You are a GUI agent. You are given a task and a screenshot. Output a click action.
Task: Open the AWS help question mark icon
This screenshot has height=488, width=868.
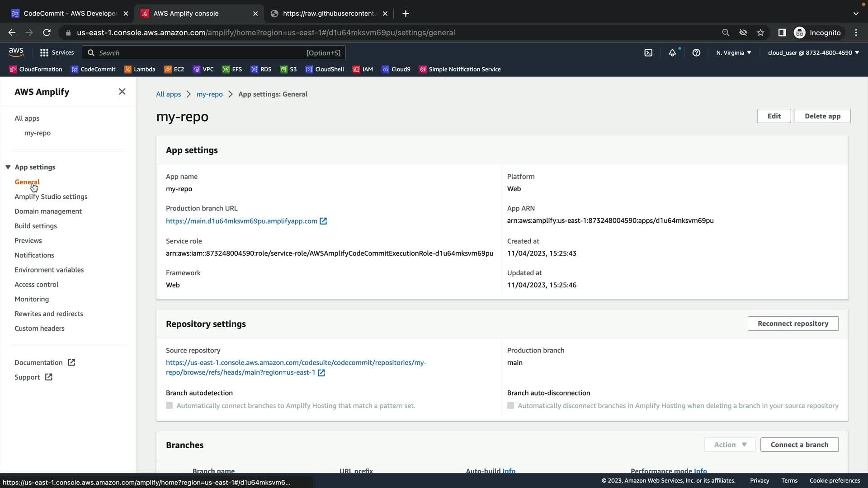click(696, 53)
